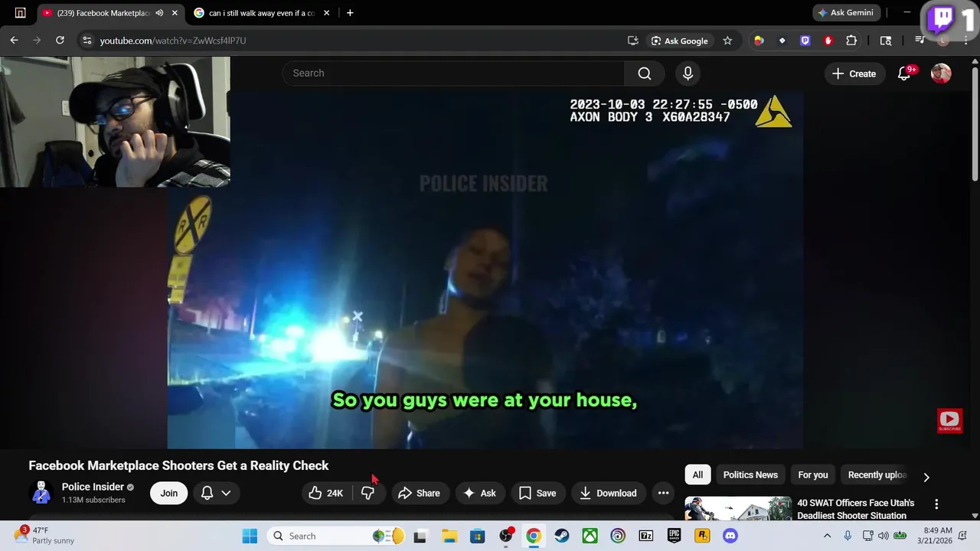The image size is (980, 551).
Task: Open the 40 SWAT Officers video title
Action: [x=855, y=509]
